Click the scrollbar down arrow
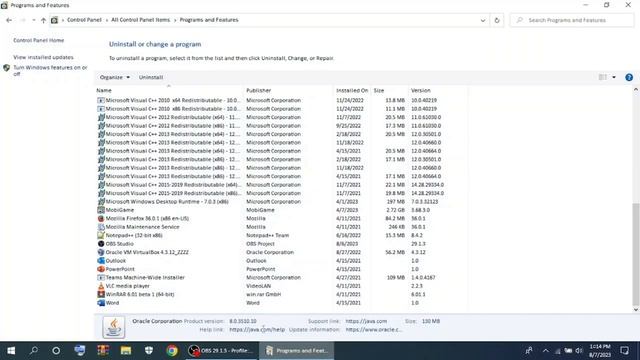640x360 pixels. pos(636,310)
